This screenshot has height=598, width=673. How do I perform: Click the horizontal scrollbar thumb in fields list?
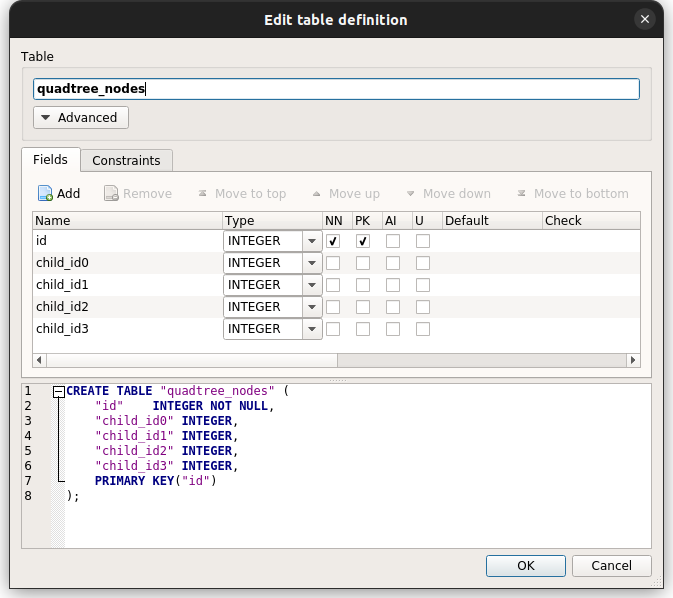(x=192, y=360)
